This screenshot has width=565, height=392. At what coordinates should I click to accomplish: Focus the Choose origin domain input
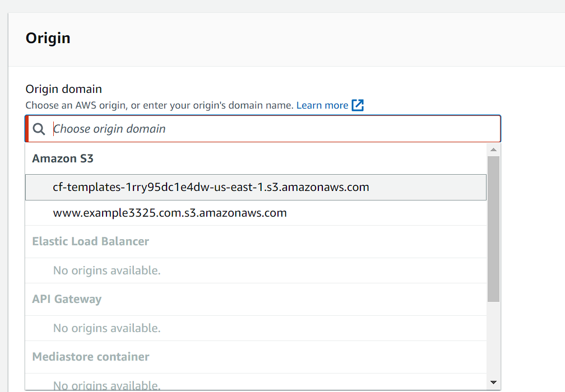coord(263,129)
